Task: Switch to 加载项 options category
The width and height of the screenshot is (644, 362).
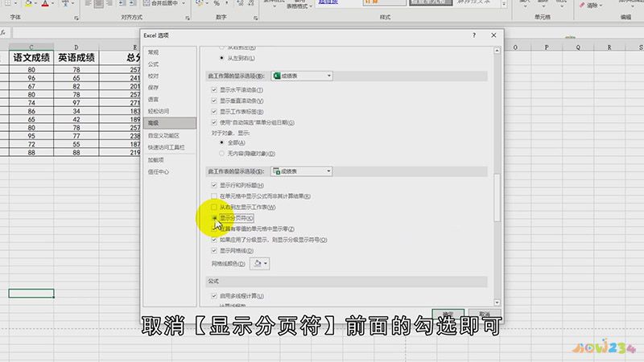Action: coord(170,160)
